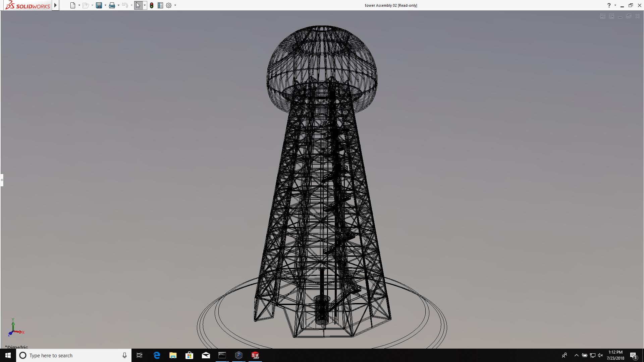The height and width of the screenshot is (362, 644).
Task: Open the File Properties list icon
Action: click(x=160, y=5)
